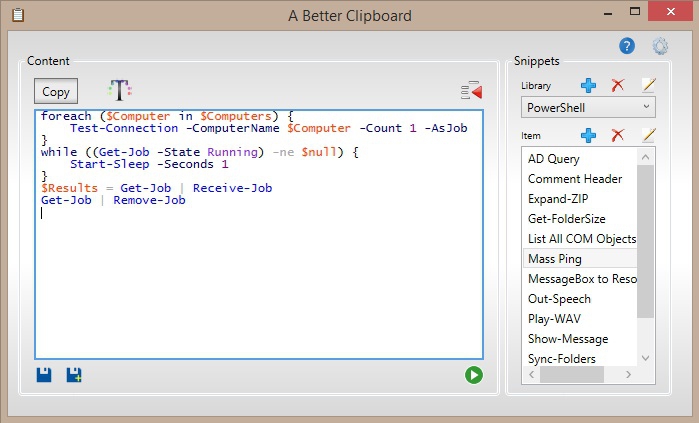699x423 pixels.
Task: Click the item list scroll-down arrow
Action: (645, 358)
